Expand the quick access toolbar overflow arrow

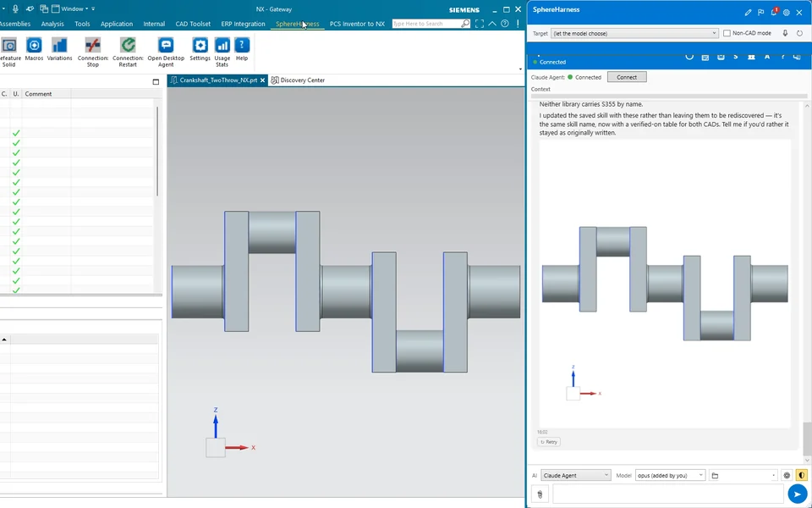coord(93,8)
